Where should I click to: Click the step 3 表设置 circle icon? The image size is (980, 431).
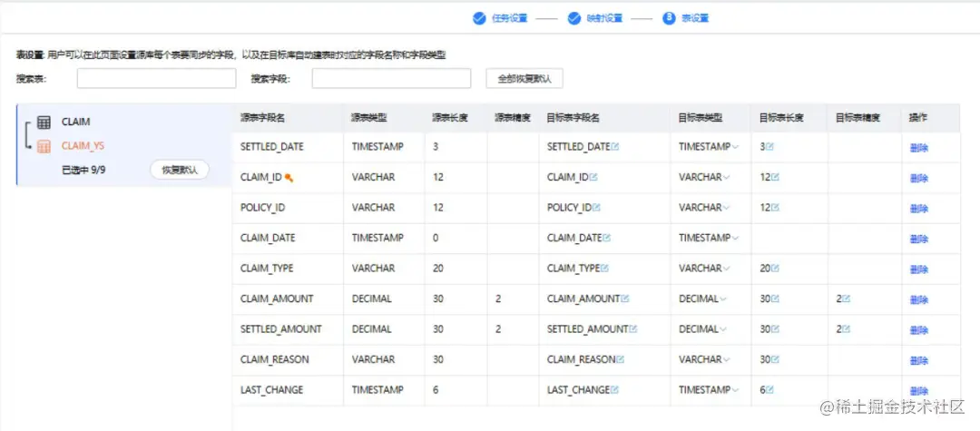point(670,18)
